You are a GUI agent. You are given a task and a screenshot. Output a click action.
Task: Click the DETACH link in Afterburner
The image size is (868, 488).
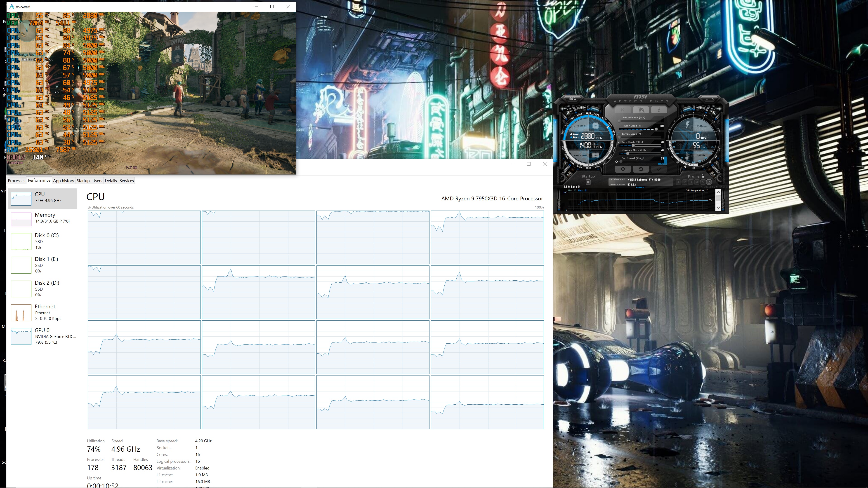(x=640, y=187)
